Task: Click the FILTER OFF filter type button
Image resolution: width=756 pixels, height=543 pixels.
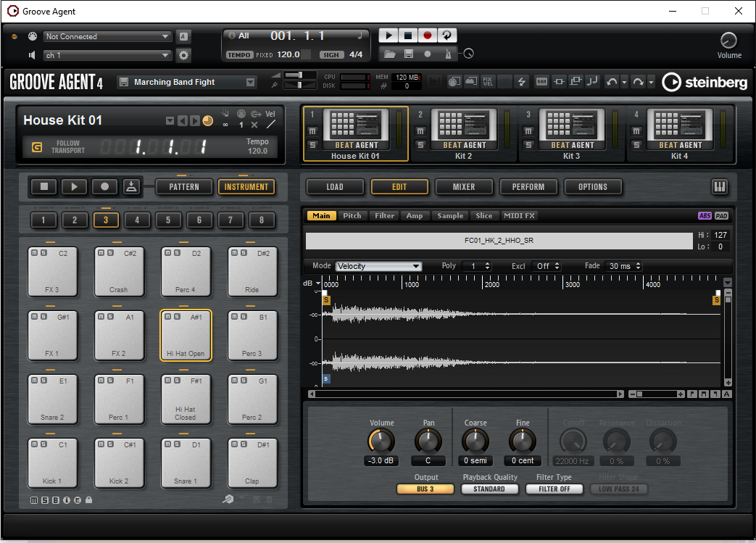Action: 554,489
